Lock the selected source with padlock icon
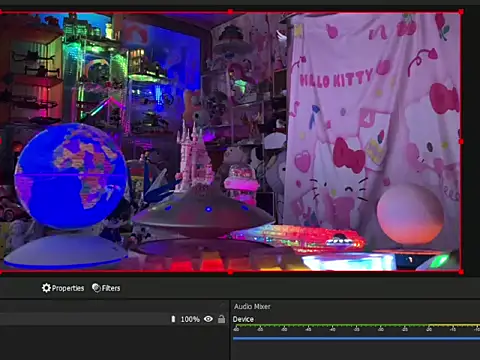 221,319
